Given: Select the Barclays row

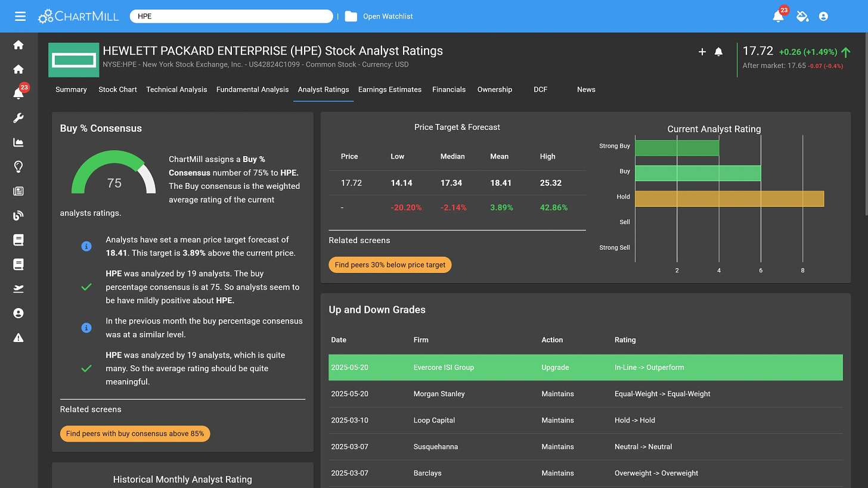Looking at the screenshot, I should click(586, 473).
